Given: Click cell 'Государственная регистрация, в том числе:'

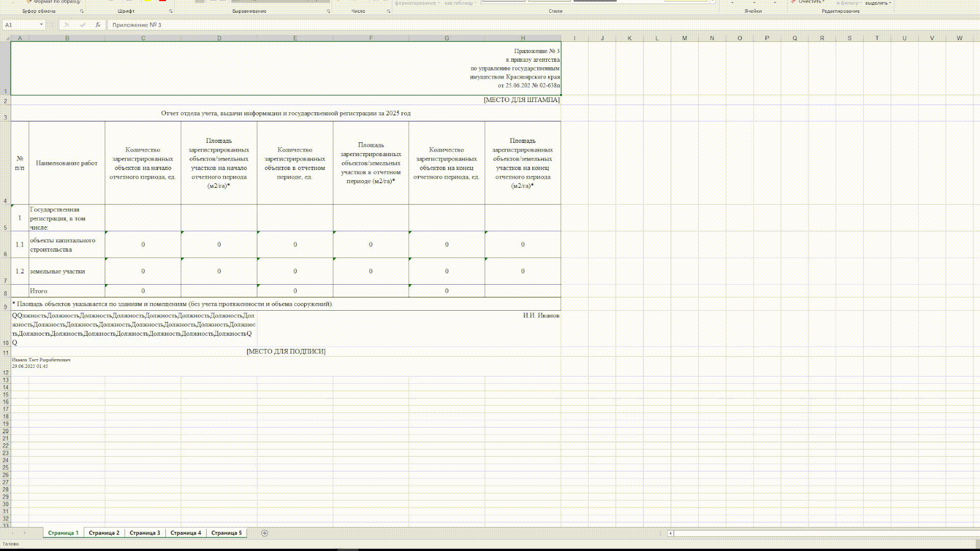Looking at the screenshot, I should coord(67,218).
